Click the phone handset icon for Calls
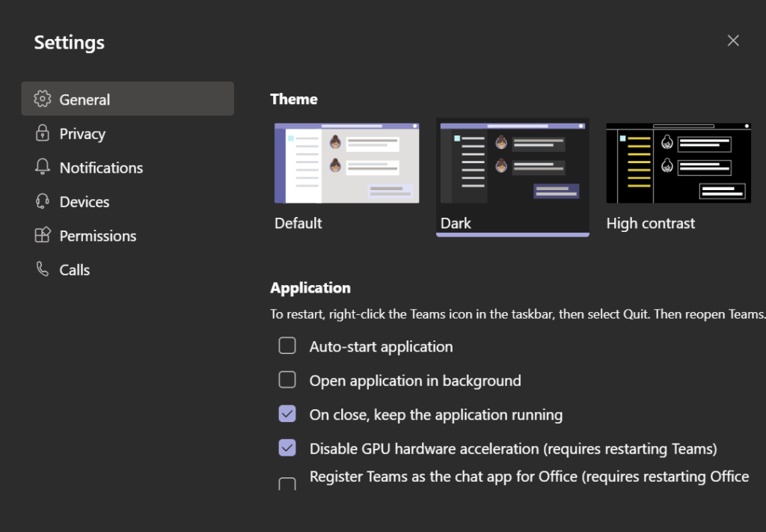Viewport: 766px width, 532px height. (x=43, y=269)
